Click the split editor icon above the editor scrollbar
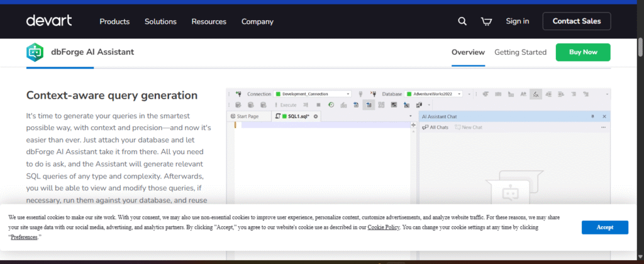 413,125
